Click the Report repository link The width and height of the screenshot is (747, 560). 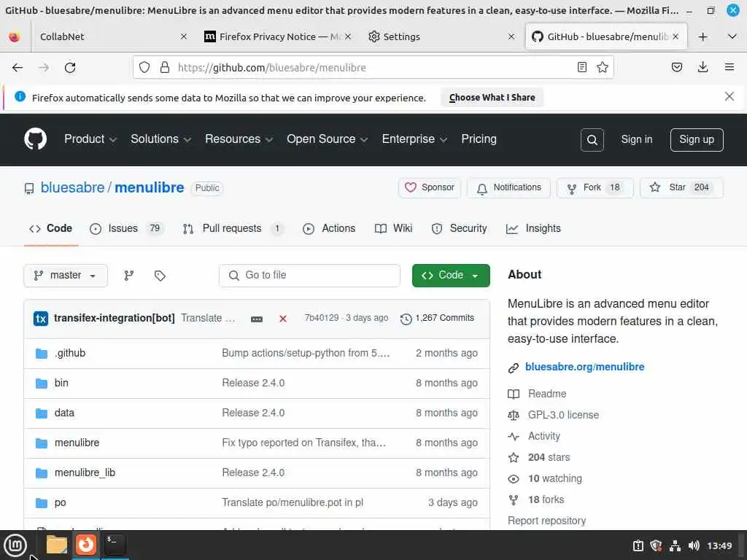pyautogui.click(x=546, y=521)
